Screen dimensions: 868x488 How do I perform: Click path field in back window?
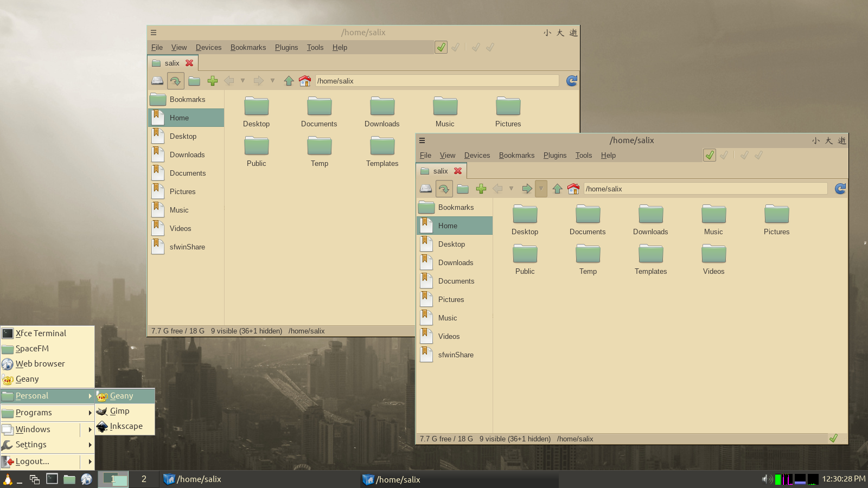pos(437,81)
